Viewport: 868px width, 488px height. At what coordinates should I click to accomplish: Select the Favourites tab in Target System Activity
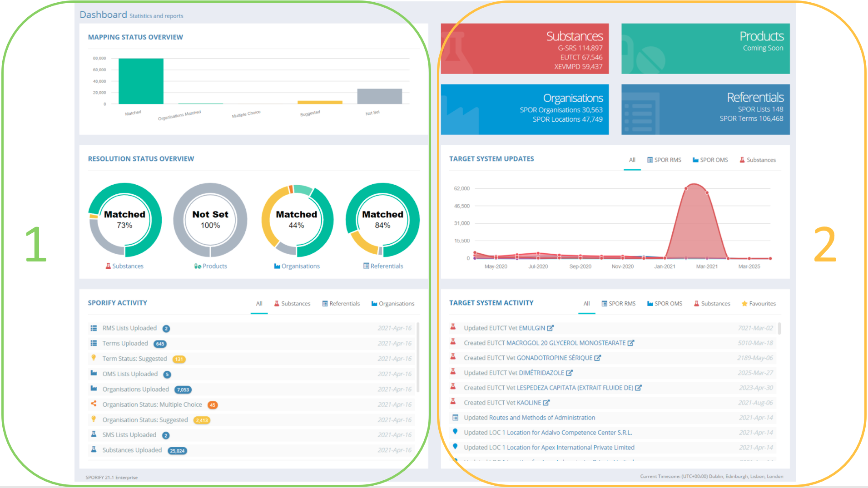click(x=758, y=304)
